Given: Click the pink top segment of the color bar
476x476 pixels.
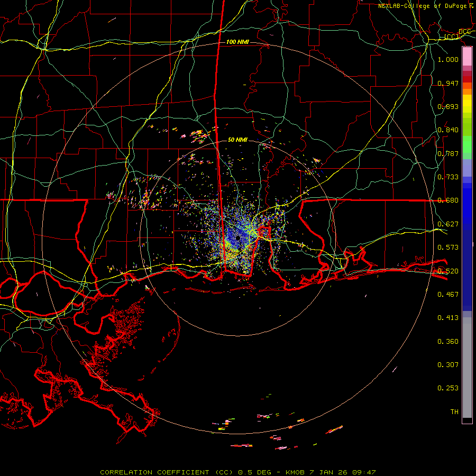Looking at the screenshot, I should click(467, 57).
